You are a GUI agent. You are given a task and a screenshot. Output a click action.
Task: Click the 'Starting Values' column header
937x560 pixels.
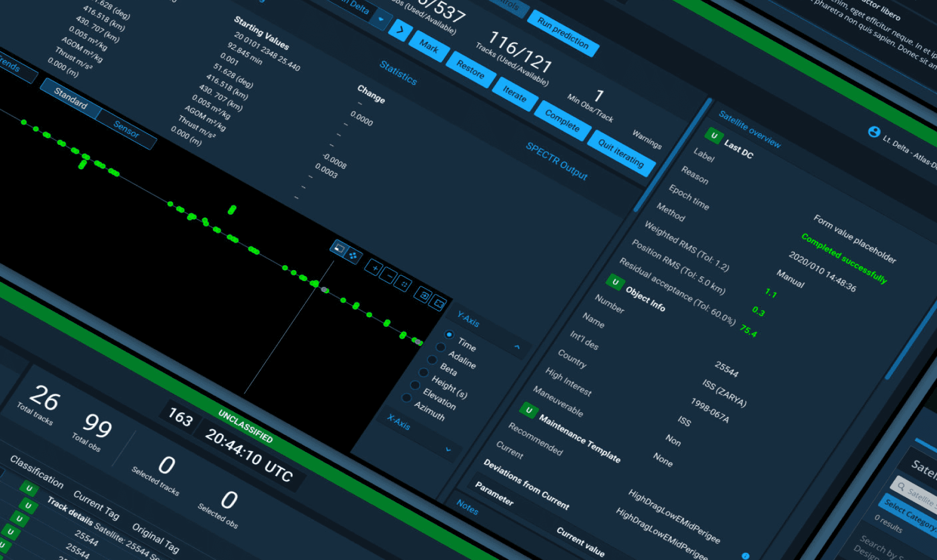261,32
